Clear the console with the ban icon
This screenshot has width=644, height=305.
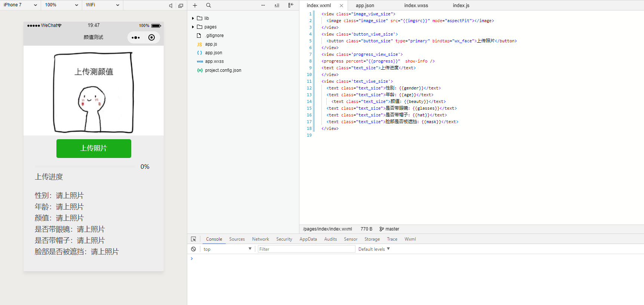tap(194, 249)
